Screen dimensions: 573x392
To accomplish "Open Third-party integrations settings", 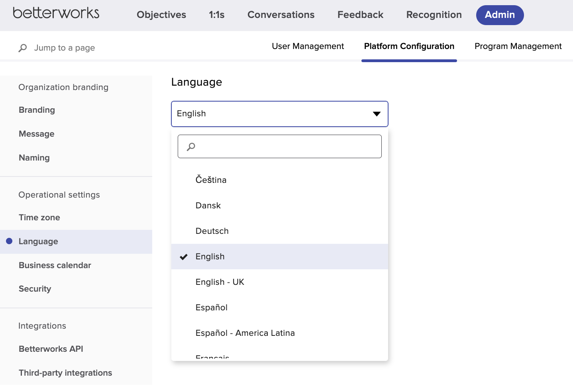I will [x=65, y=373].
